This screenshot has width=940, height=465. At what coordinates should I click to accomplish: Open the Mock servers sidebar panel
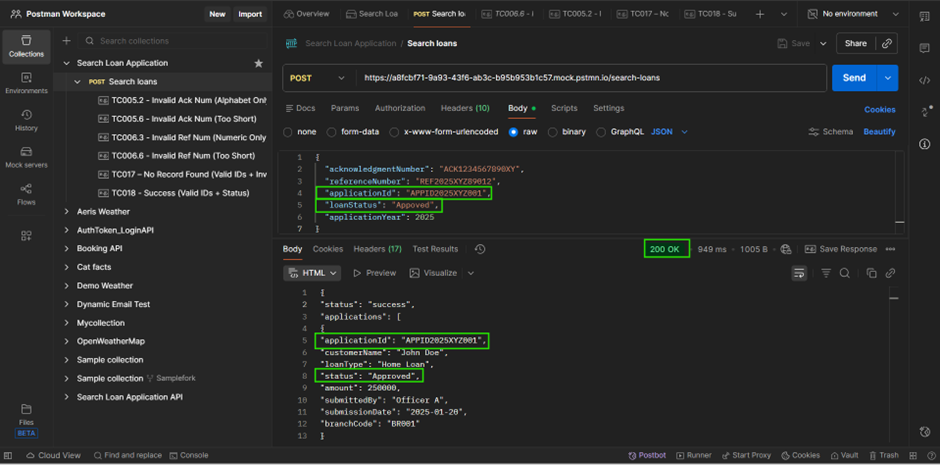26,158
